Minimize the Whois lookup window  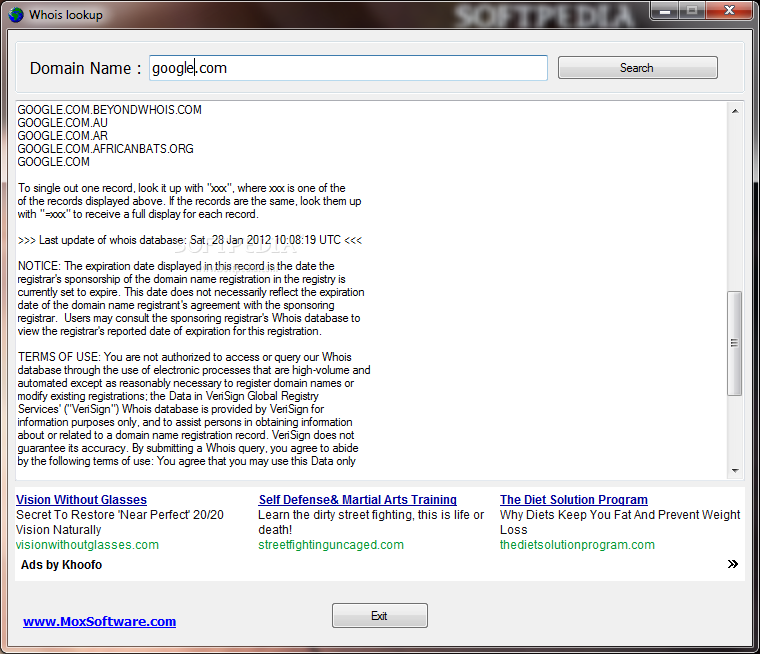click(665, 11)
